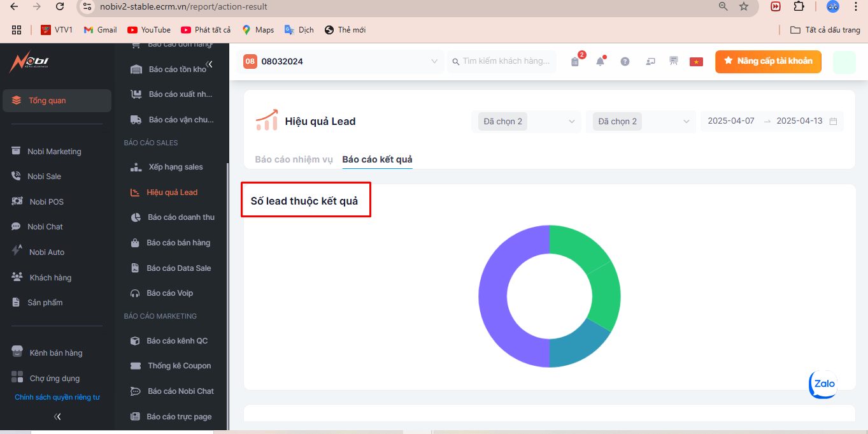This screenshot has width=868, height=434.
Task: Select the Vietnamese flag language icon
Action: 696,62
